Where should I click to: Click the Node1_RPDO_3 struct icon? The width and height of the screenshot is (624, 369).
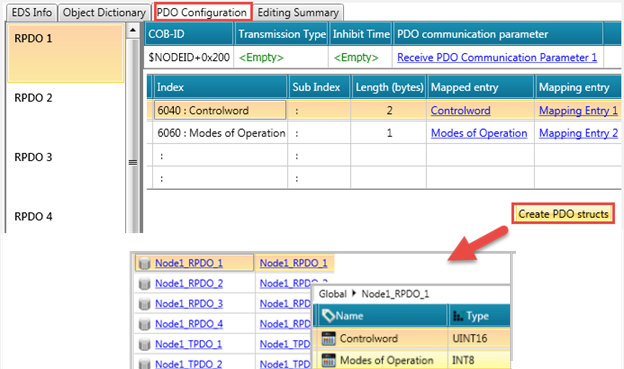coord(144,304)
